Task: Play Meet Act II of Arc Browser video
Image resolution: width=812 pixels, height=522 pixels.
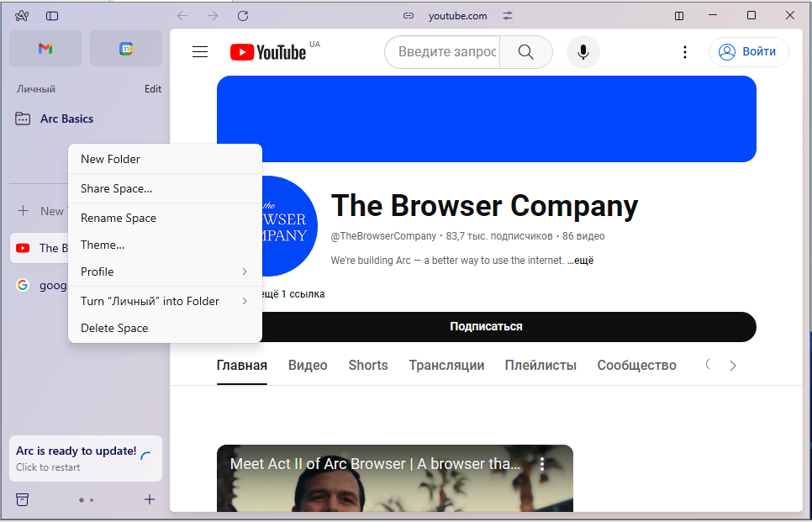Action: click(394, 478)
